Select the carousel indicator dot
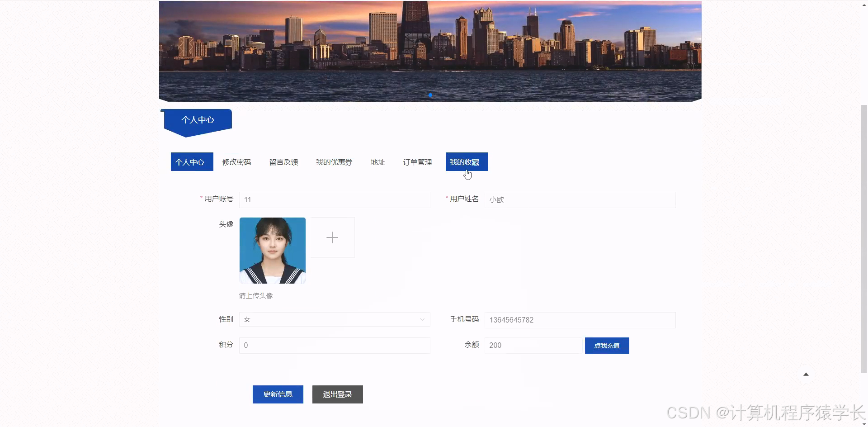This screenshot has width=868, height=427. coord(430,95)
